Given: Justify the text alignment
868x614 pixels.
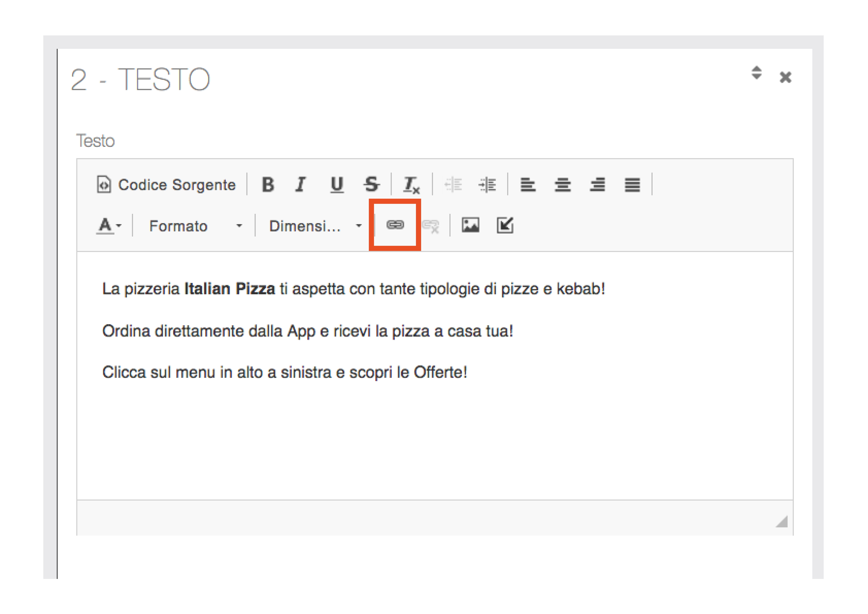Looking at the screenshot, I should coord(632,185).
